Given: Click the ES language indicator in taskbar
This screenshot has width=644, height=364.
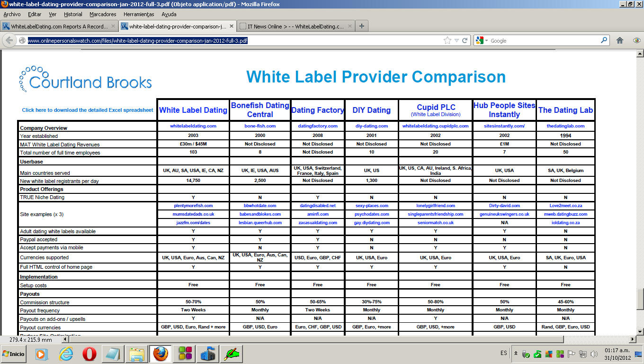Looking at the screenshot, I should pos(503,354).
